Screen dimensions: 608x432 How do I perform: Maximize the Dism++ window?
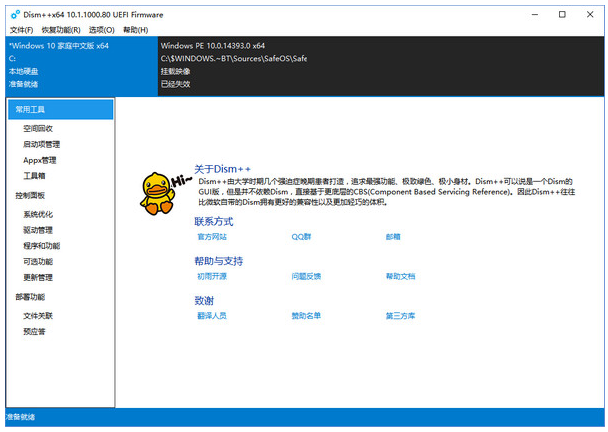[562, 15]
